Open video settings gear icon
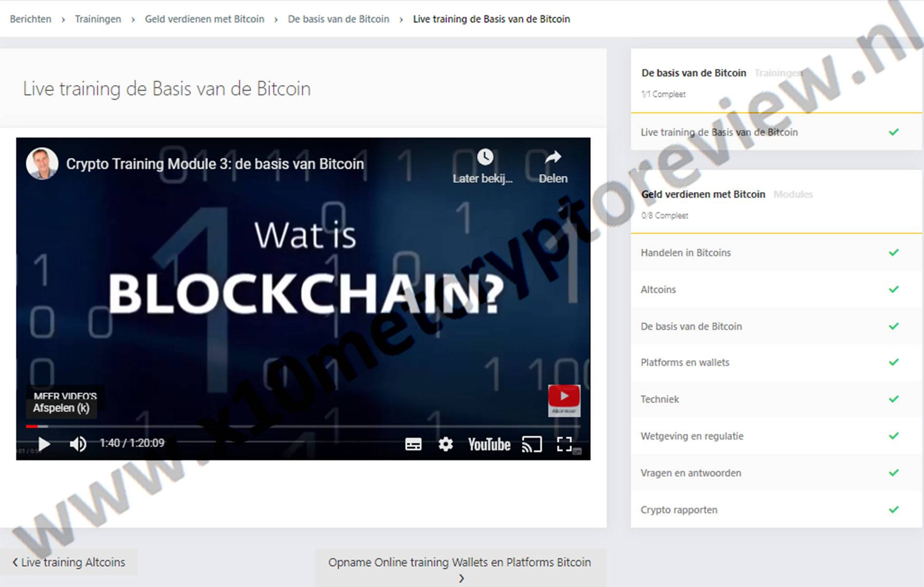 coord(445,444)
